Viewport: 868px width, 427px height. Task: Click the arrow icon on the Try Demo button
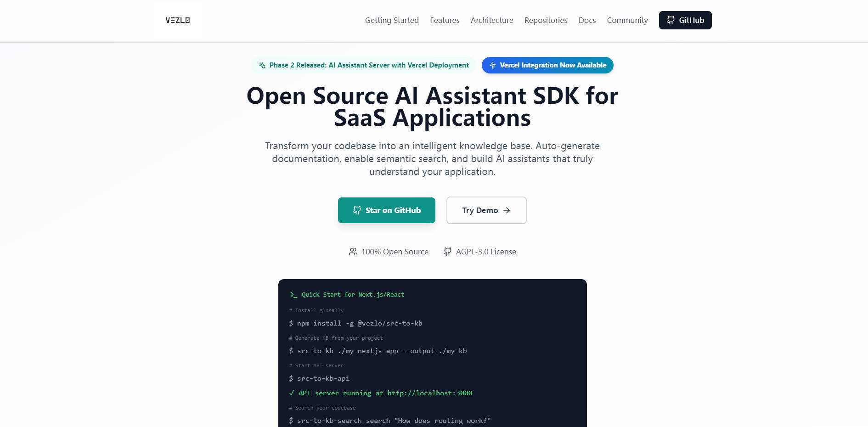[x=507, y=210]
